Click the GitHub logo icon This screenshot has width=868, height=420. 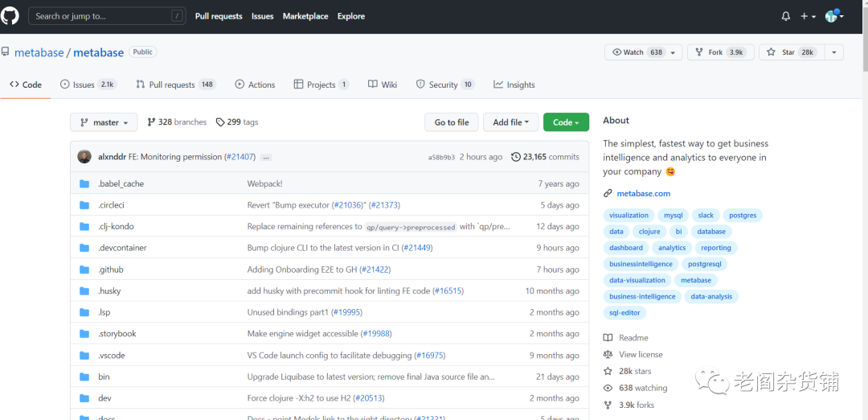(x=10, y=16)
